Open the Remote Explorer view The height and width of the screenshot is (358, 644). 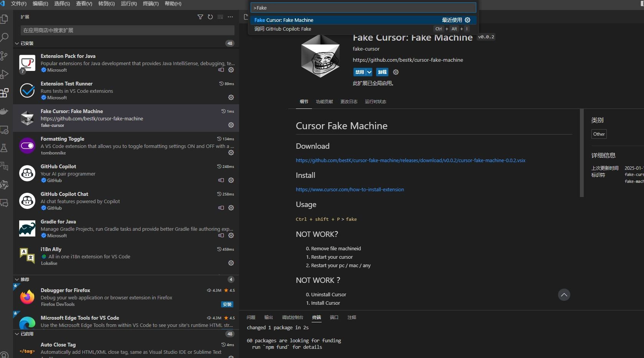4,130
